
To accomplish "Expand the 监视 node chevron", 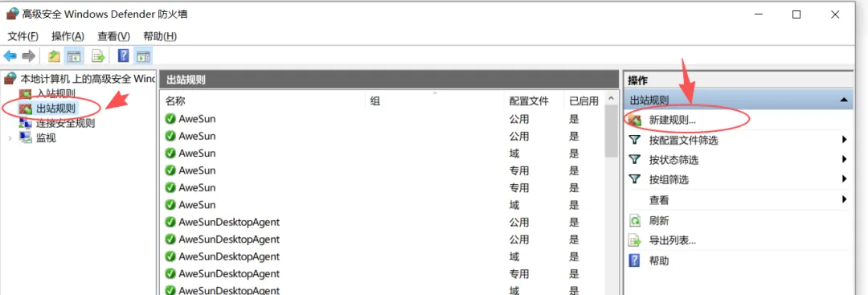I will tap(10, 137).
